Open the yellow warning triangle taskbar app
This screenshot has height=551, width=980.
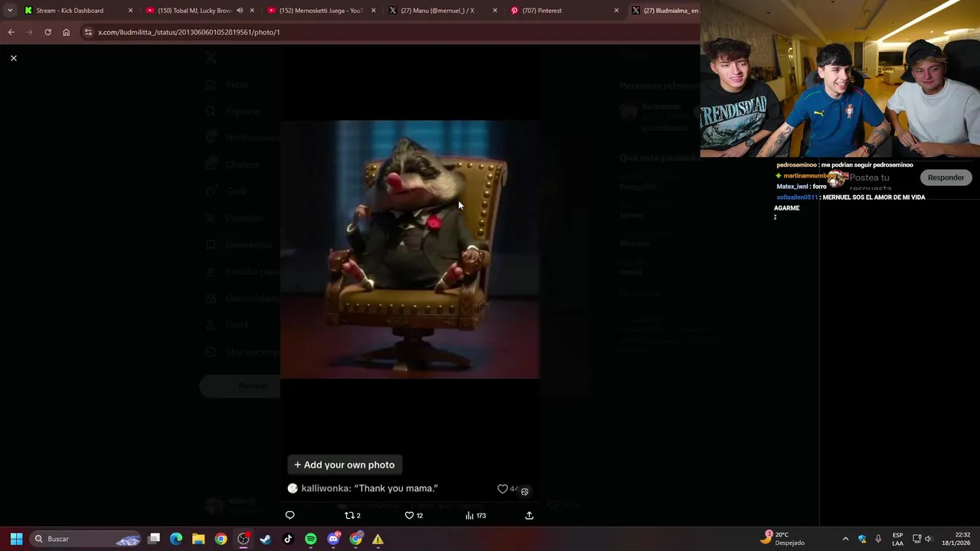pyautogui.click(x=378, y=539)
